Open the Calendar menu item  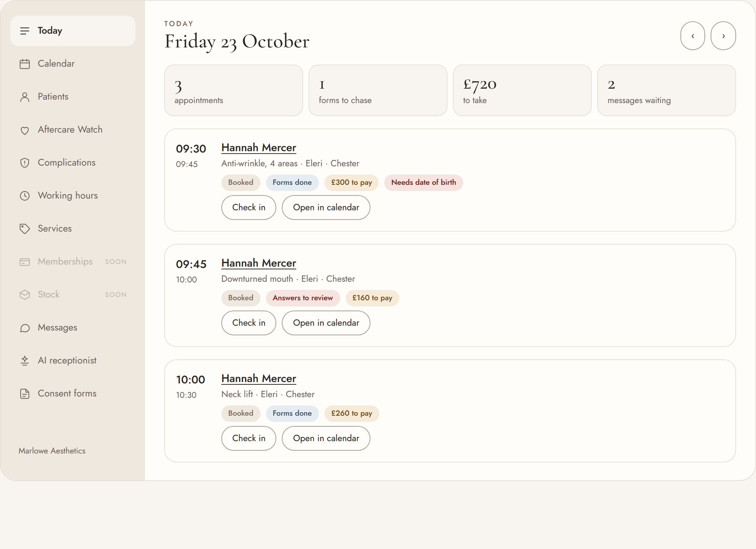(x=73, y=63)
